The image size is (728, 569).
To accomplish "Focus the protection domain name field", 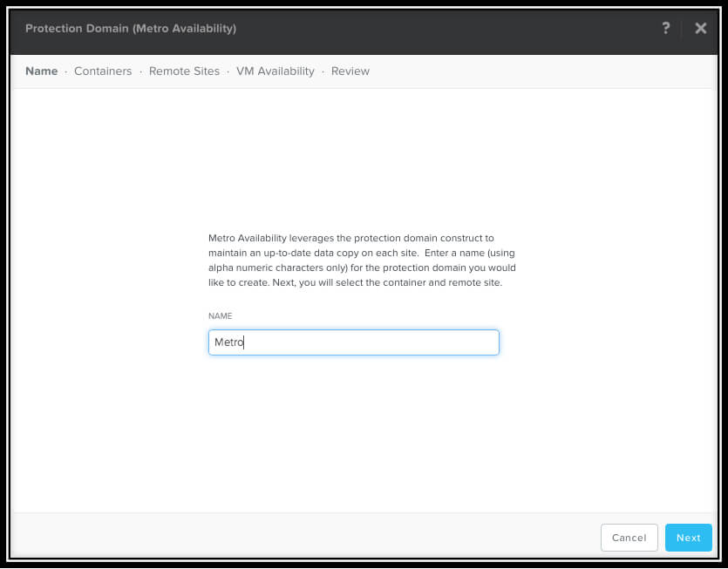I will point(353,342).
